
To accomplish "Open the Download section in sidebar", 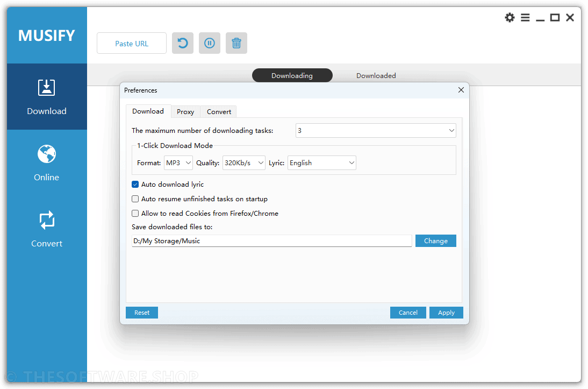I will coord(47,97).
